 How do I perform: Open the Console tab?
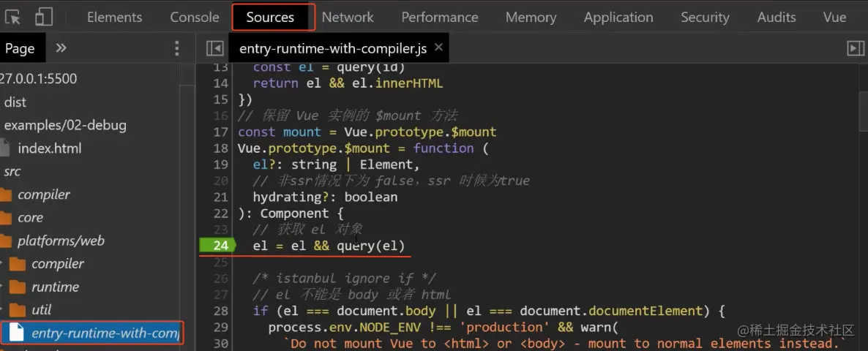click(194, 17)
